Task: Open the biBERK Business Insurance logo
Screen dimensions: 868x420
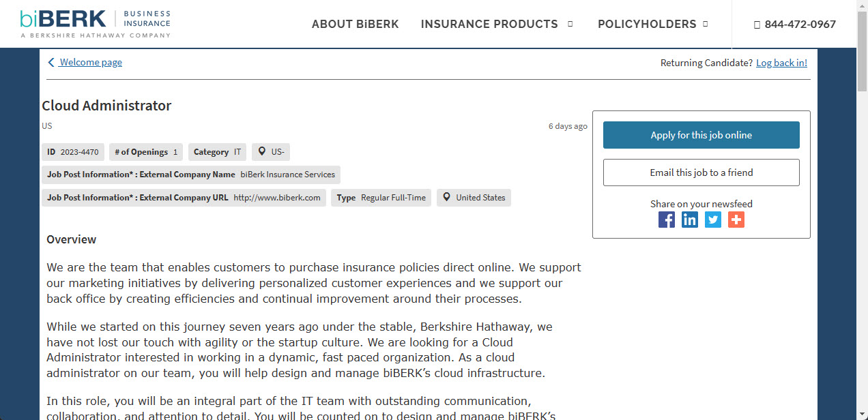Action: (96, 23)
